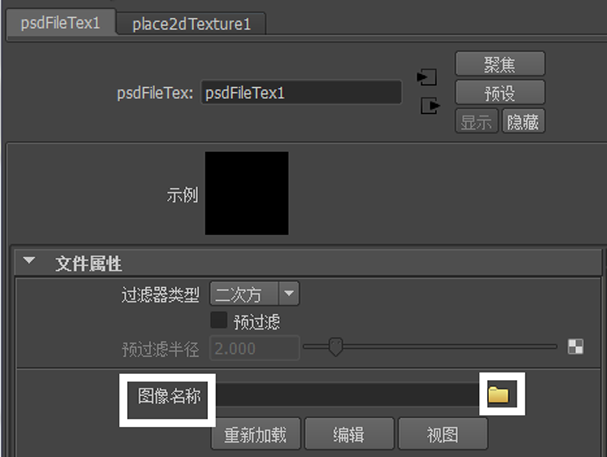Image resolution: width=607 pixels, height=457 pixels.
Task: Switch to the psdFileTex1 tab
Action: [61, 24]
